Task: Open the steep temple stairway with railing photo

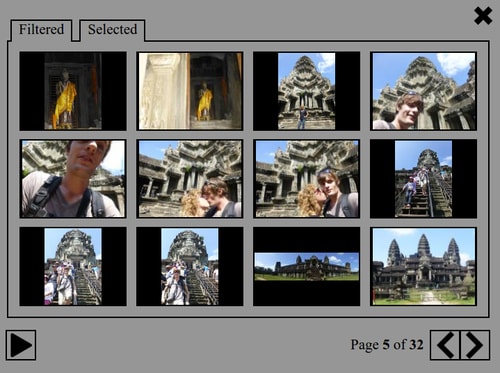Action: point(423,179)
